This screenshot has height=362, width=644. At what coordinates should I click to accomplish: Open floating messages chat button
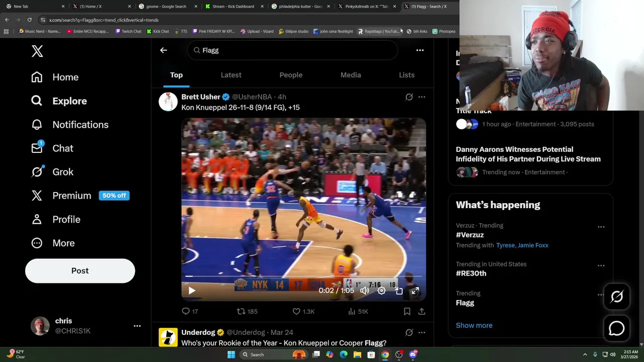[617, 328]
